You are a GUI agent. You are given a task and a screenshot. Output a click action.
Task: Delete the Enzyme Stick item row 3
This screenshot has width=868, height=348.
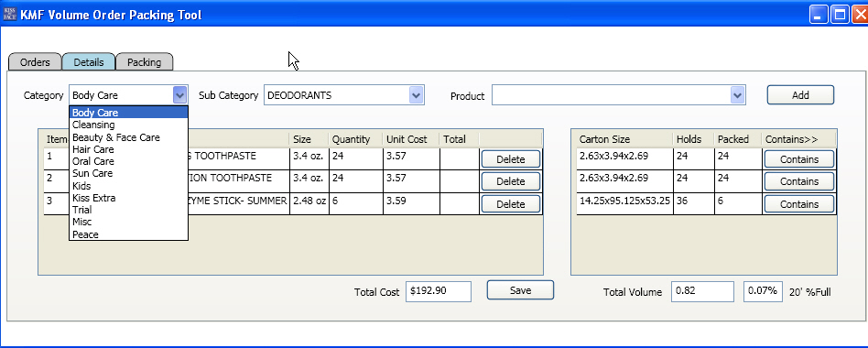coord(510,204)
